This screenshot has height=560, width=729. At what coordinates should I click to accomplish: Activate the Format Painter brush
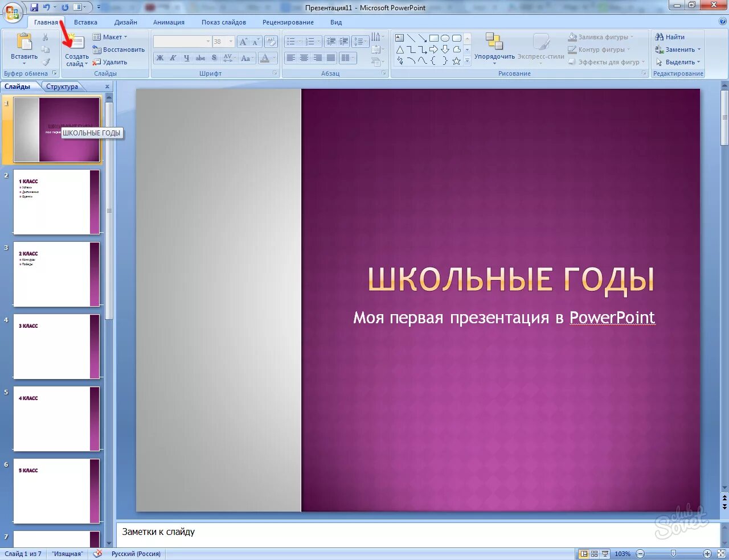click(46, 62)
